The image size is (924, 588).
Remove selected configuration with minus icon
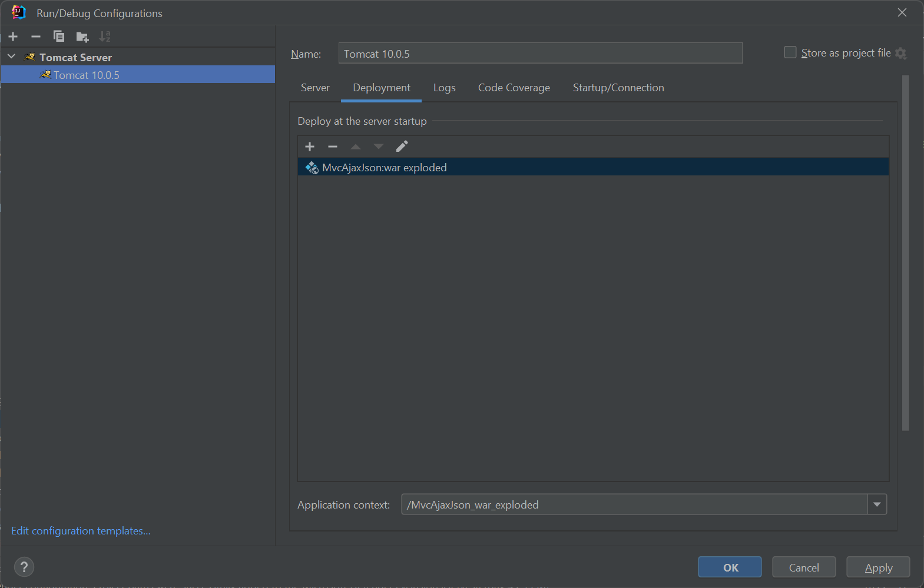point(36,36)
